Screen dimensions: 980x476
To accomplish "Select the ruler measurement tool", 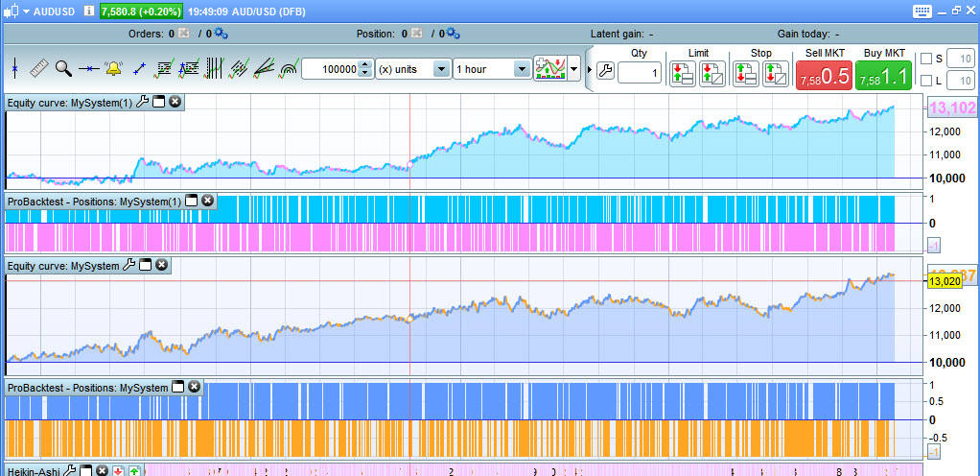I will click(39, 68).
